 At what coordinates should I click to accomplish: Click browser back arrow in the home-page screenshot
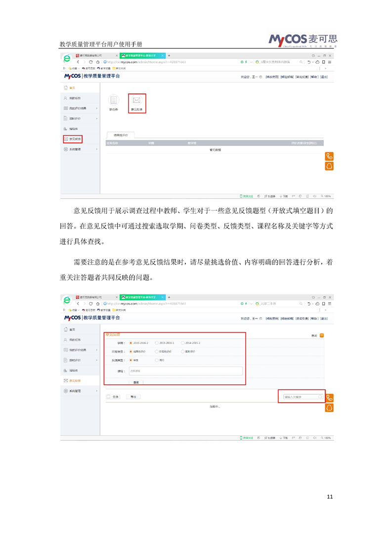tap(78, 62)
